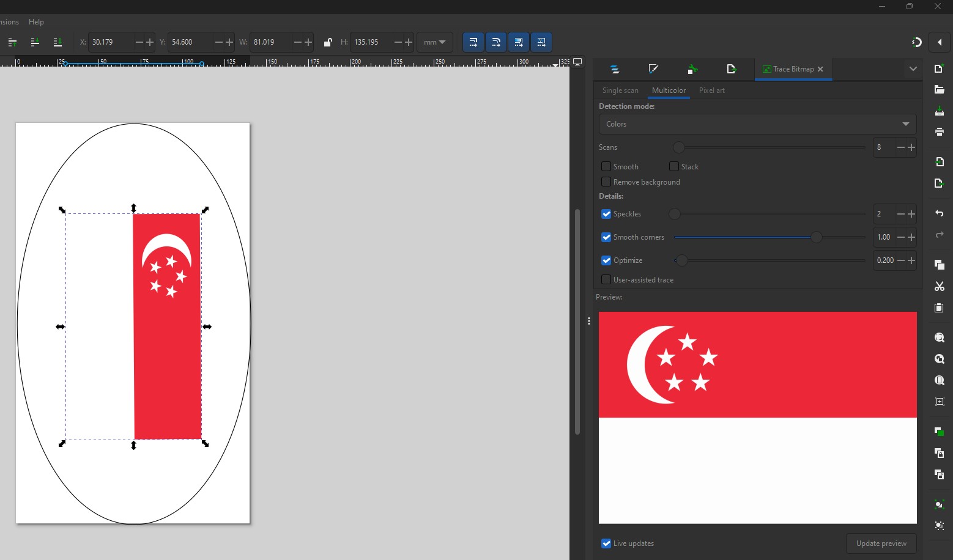Save the document icon
The height and width of the screenshot is (560, 953).
pyautogui.click(x=939, y=111)
